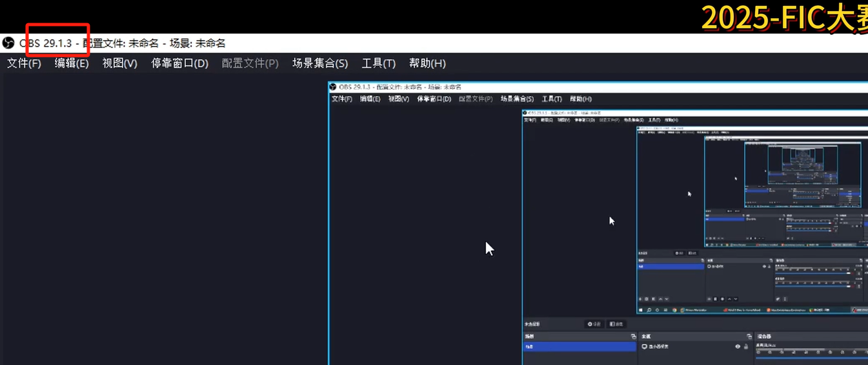Viewport: 868px width, 365px height.
Task: Toggle the lock icon for the 显示器采集 source
Action: click(x=746, y=347)
